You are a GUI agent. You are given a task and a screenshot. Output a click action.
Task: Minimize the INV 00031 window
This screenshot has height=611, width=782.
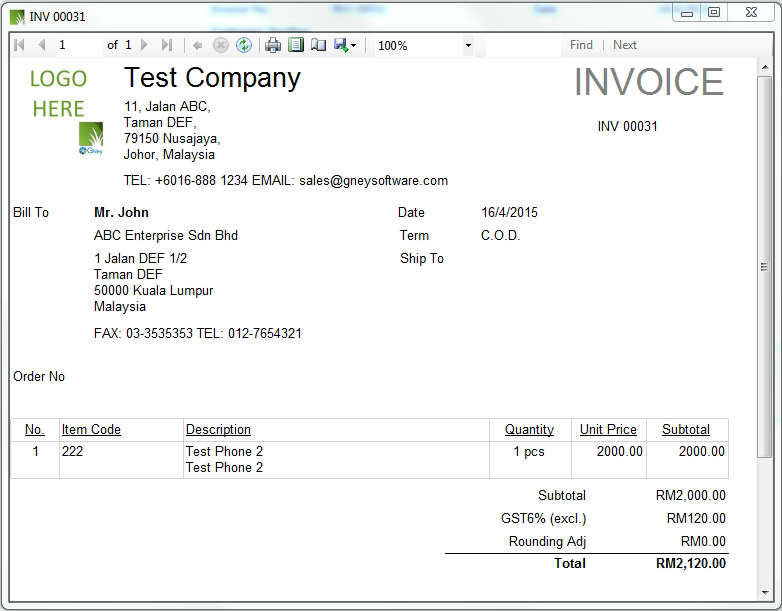pos(687,13)
